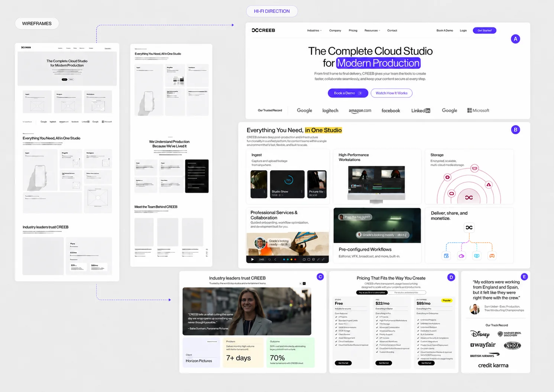Click Sam Ueber's avatar photo
Viewport: 554px width, 392px height.
[x=474, y=309]
